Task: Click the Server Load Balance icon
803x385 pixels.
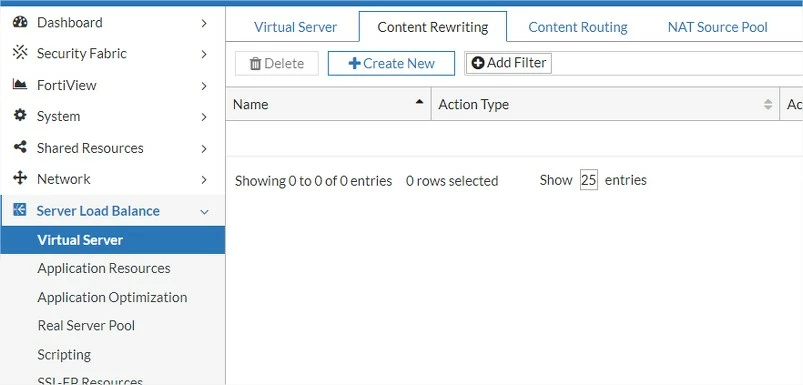Action: (x=19, y=210)
